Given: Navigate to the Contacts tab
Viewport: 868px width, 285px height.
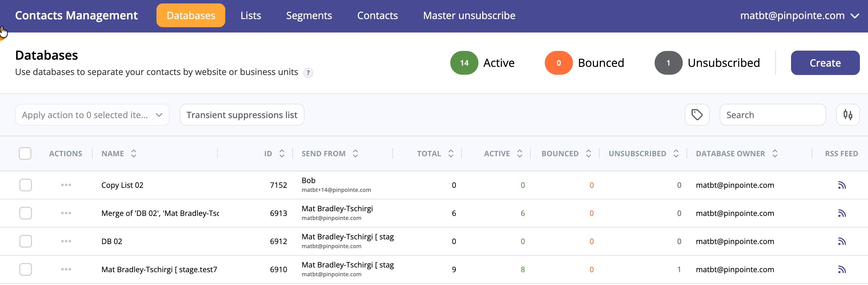Looking at the screenshot, I should coord(377,16).
